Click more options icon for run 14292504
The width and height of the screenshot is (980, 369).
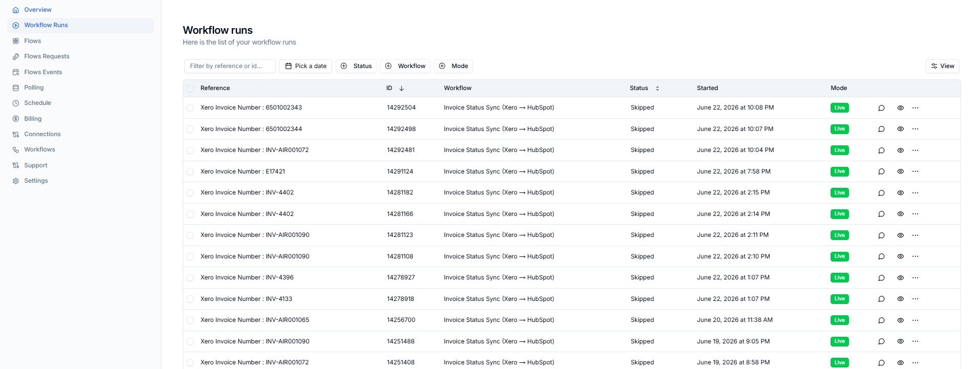click(x=916, y=108)
